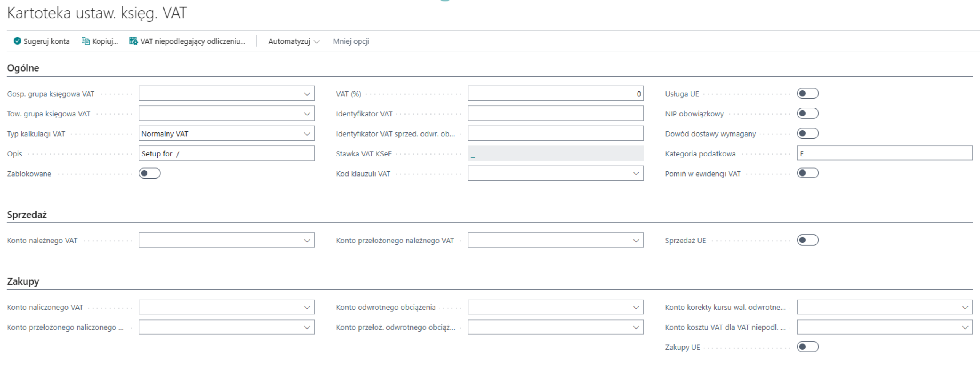Open Konto należnego VAT dropdown

(x=307, y=241)
